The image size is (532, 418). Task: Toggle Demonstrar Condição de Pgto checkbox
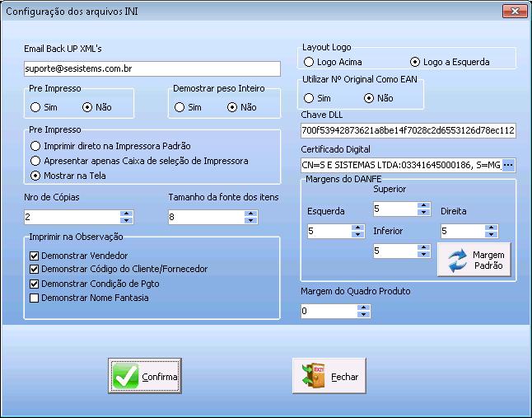35,284
